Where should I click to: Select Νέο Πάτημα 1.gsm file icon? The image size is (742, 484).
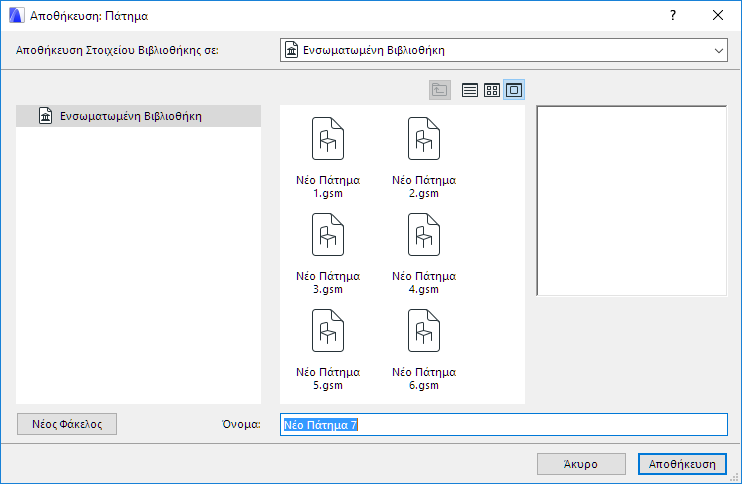[328, 139]
